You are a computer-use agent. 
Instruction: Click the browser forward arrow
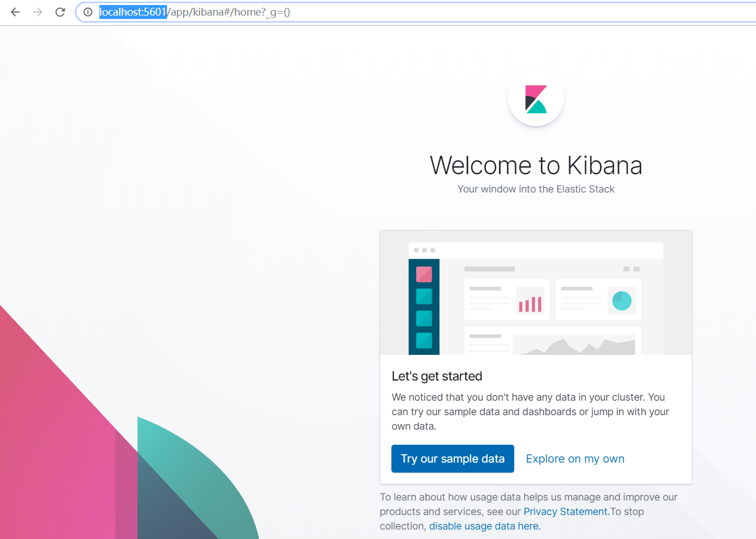click(x=37, y=12)
